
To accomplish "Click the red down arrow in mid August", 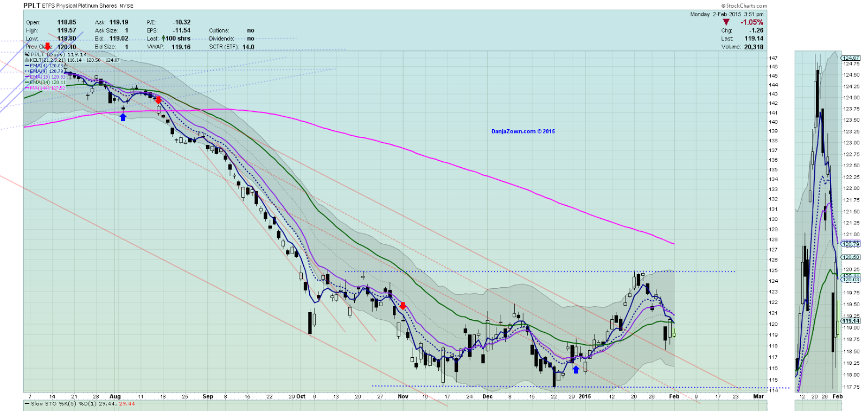I will tap(158, 100).
